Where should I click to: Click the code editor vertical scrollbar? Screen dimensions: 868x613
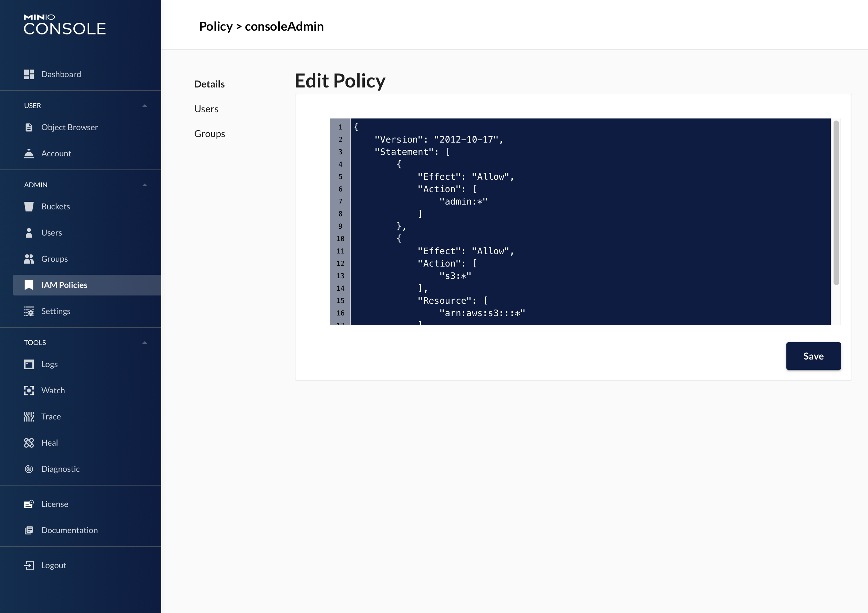(836, 202)
